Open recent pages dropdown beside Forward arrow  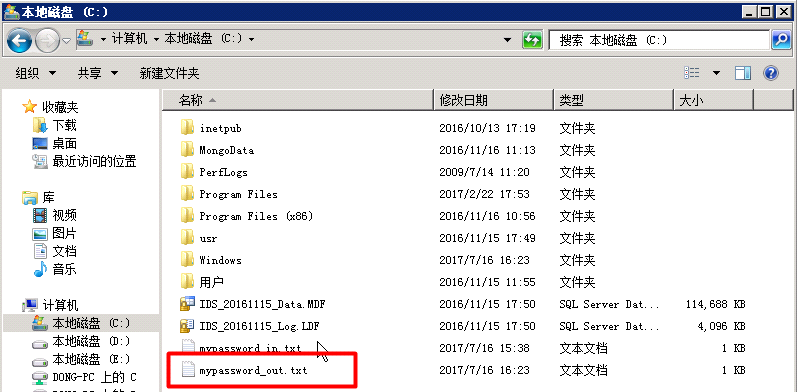(x=67, y=41)
